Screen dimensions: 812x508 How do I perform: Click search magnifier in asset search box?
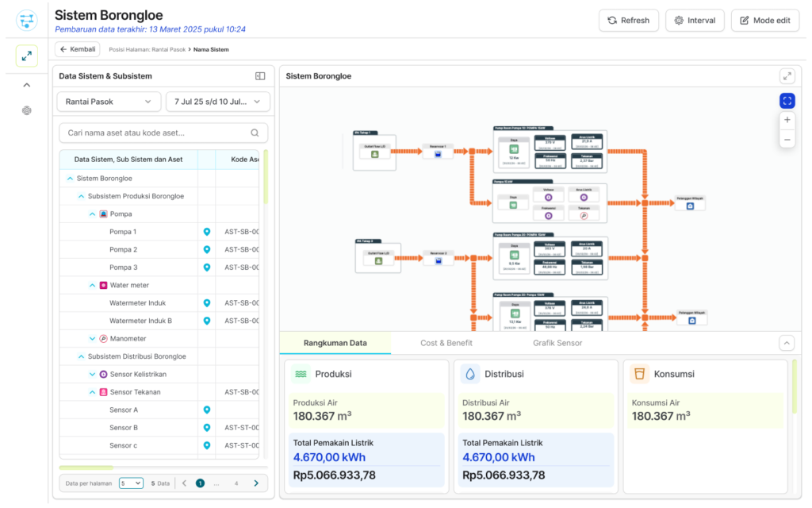click(255, 133)
